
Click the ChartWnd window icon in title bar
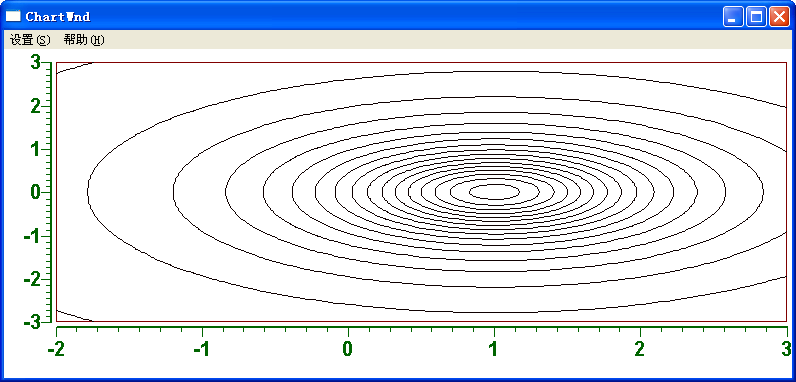tap(13, 16)
